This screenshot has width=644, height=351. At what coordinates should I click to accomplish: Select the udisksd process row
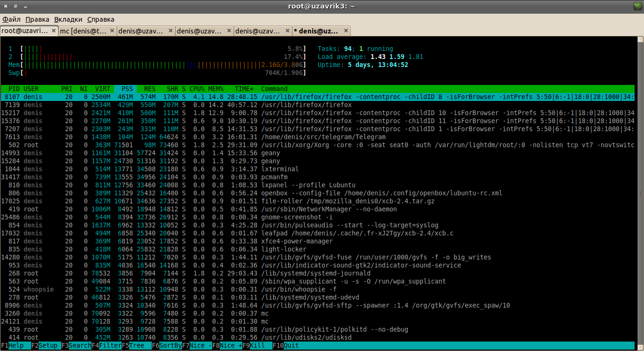coord(317,337)
